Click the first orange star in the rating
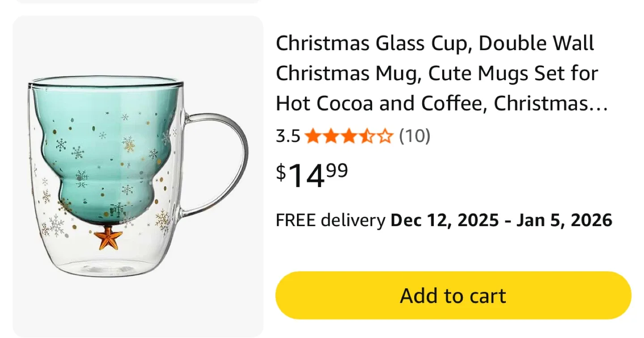This screenshot has width=644, height=338. pos(313,136)
